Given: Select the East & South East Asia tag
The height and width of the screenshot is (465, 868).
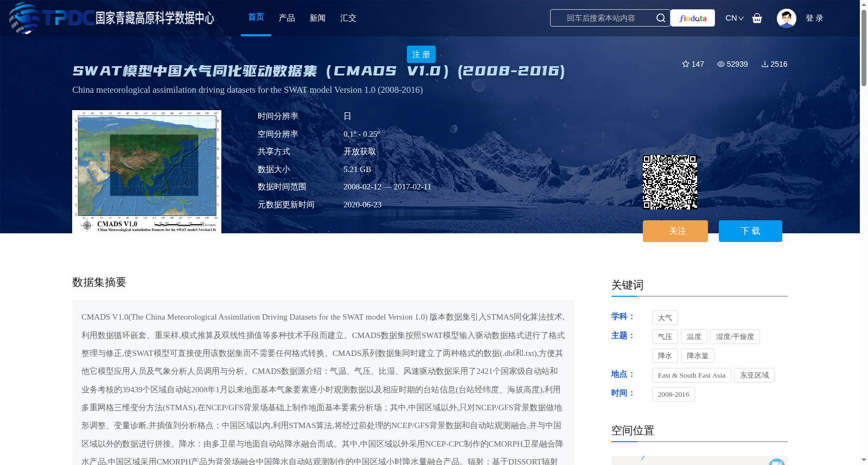Looking at the screenshot, I should click(x=692, y=375).
